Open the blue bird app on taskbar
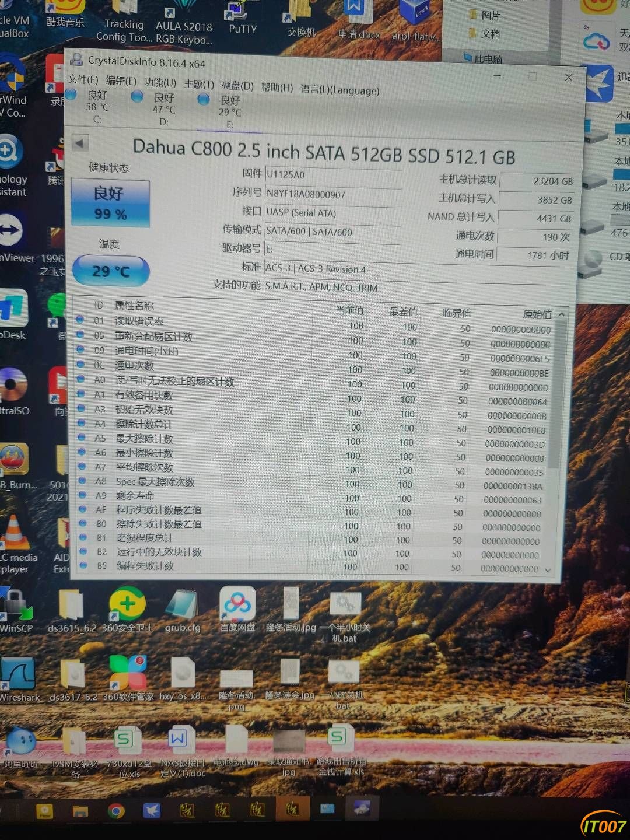The image size is (630, 840). tap(152, 811)
